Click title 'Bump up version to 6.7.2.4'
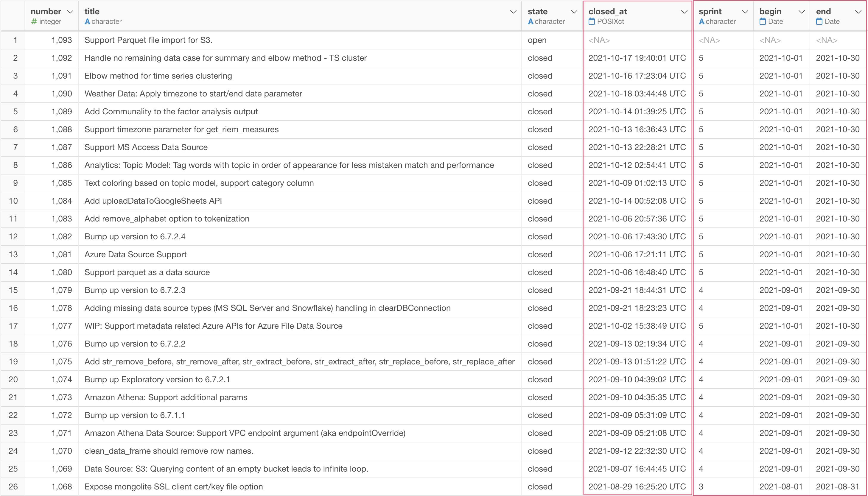 pyautogui.click(x=135, y=237)
